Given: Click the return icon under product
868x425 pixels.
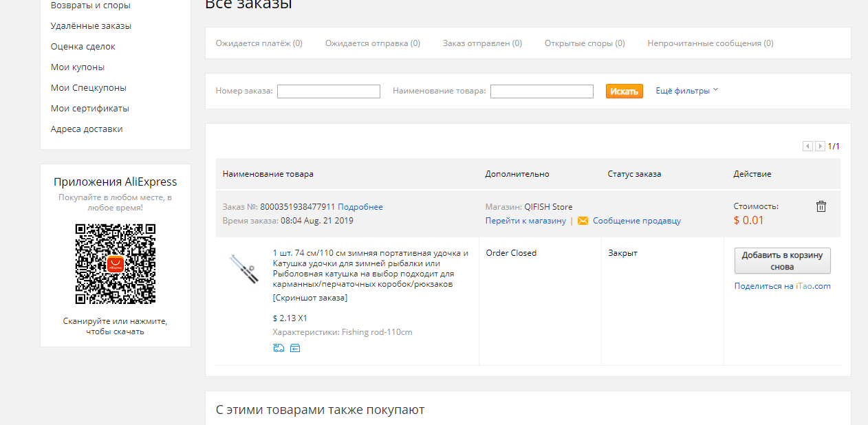Looking at the screenshot, I should pos(295,348).
